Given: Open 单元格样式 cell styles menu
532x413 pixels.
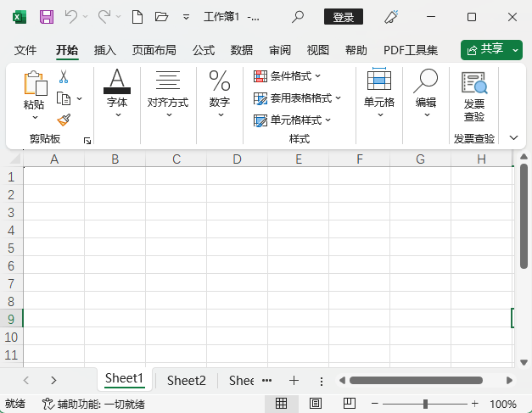Looking at the screenshot, I should [x=292, y=120].
